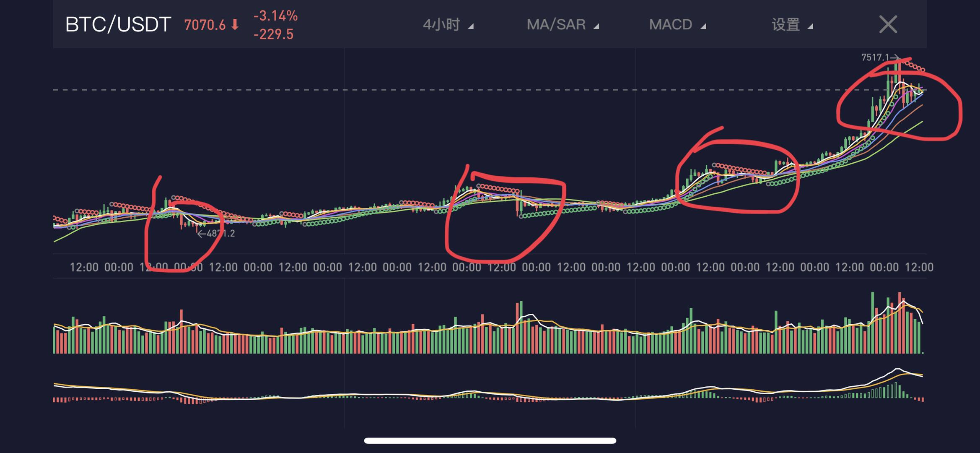Tap the BTC/USDT pair title

pos(118,25)
